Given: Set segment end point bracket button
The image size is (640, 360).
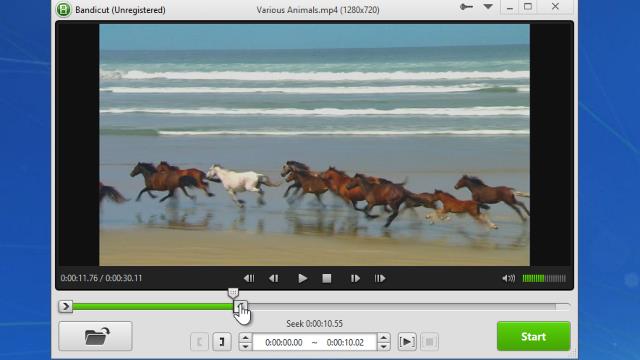Looking at the screenshot, I should click(222, 342).
